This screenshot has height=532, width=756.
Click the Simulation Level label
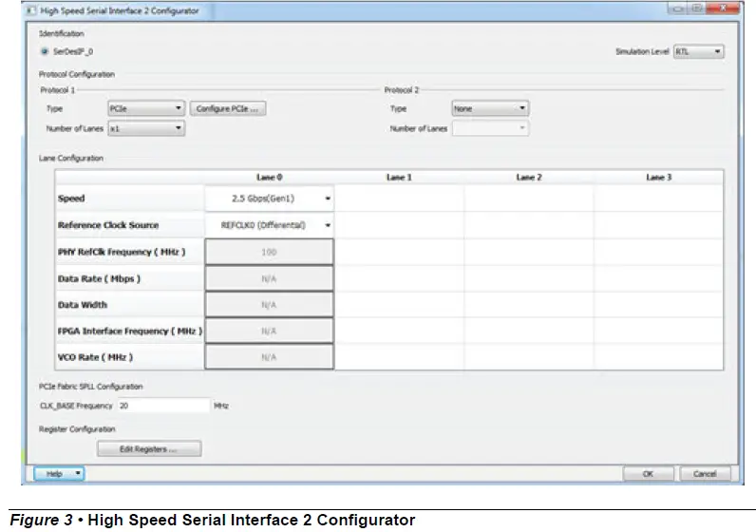pyautogui.click(x=642, y=51)
